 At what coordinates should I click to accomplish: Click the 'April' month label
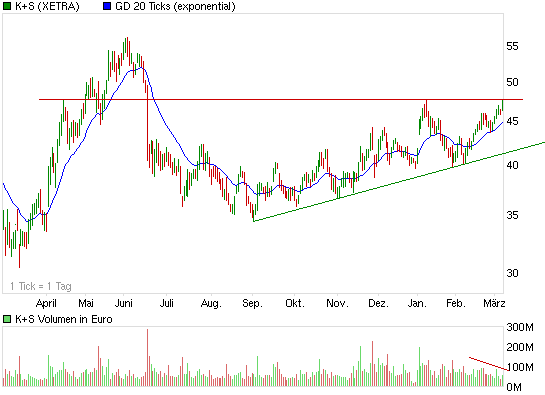click(x=46, y=304)
